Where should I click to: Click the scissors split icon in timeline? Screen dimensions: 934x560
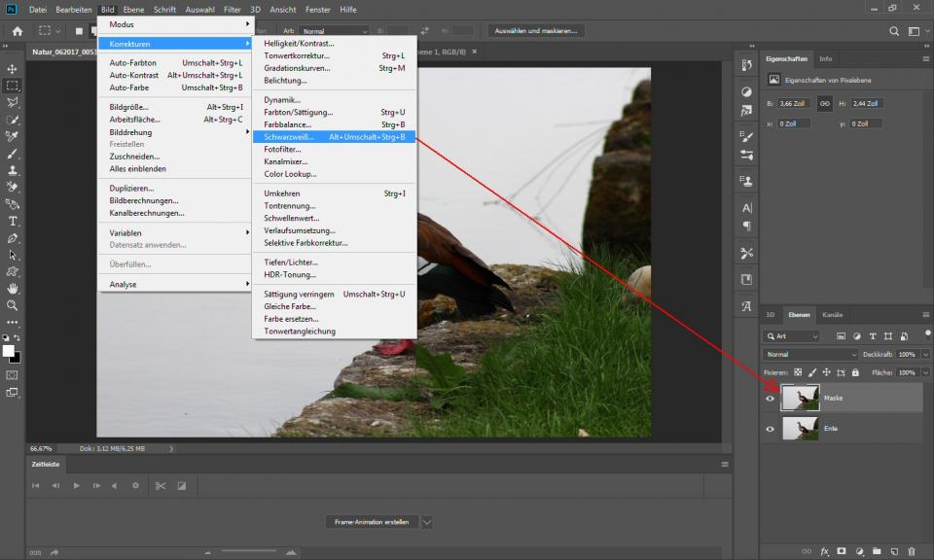click(x=161, y=485)
